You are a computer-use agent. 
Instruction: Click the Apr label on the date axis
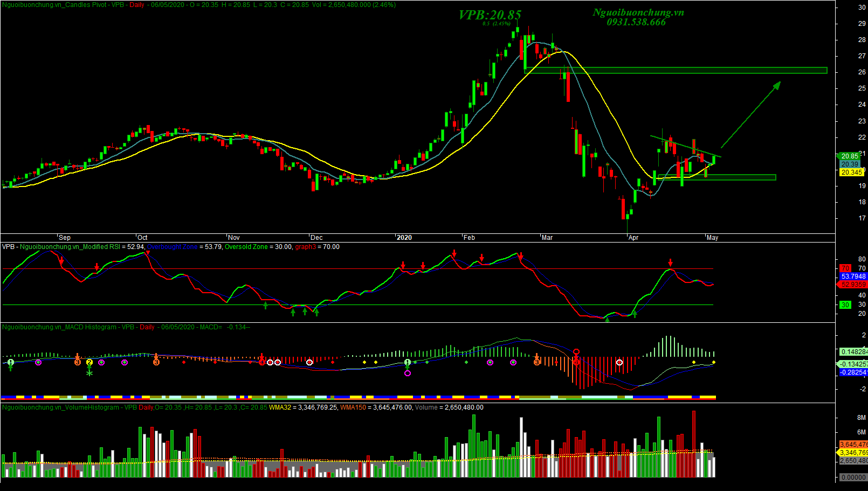click(x=633, y=238)
